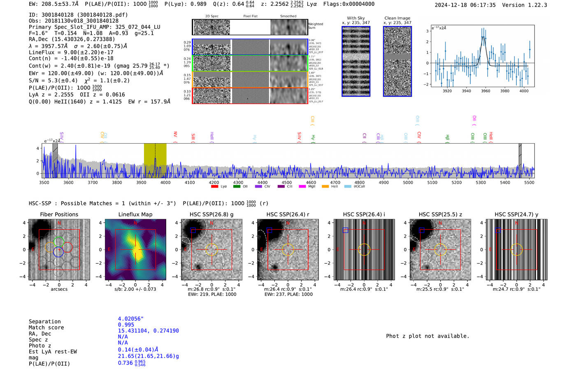The width and height of the screenshot is (576, 392).
Task: Click the timestamp '2024-12-18 06:17:35'
Action: coord(465,5)
